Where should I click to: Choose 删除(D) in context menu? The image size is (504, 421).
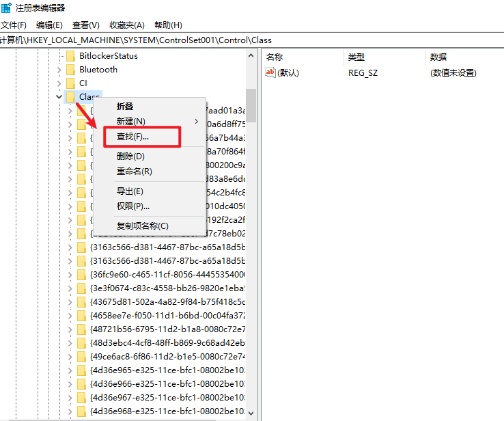pos(130,157)
